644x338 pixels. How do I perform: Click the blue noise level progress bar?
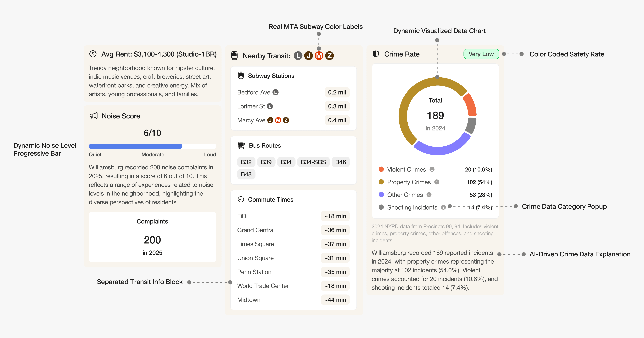(136, 146)
